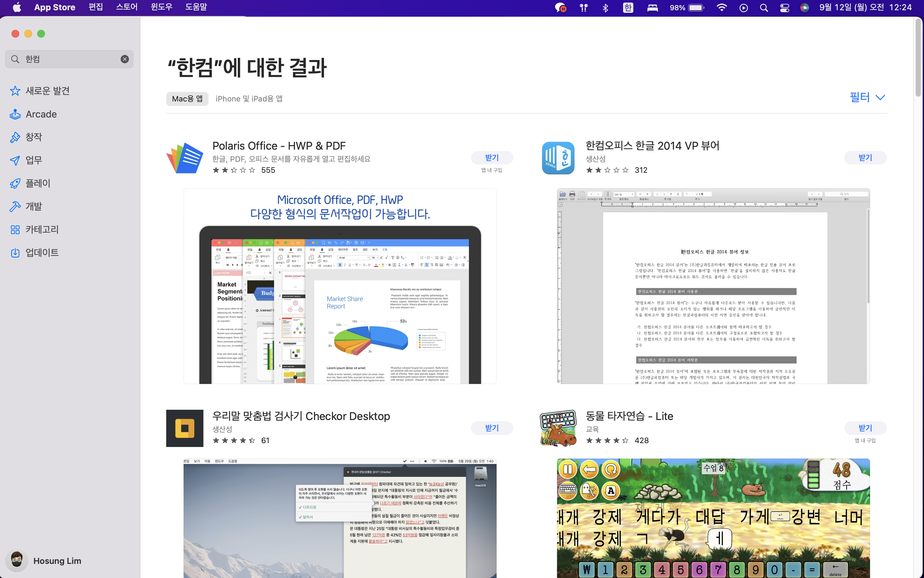Open the 업무 (Work) sidebar paper plane icon
924x578 pixels.
pyautogui.click(x=15, y=160)
